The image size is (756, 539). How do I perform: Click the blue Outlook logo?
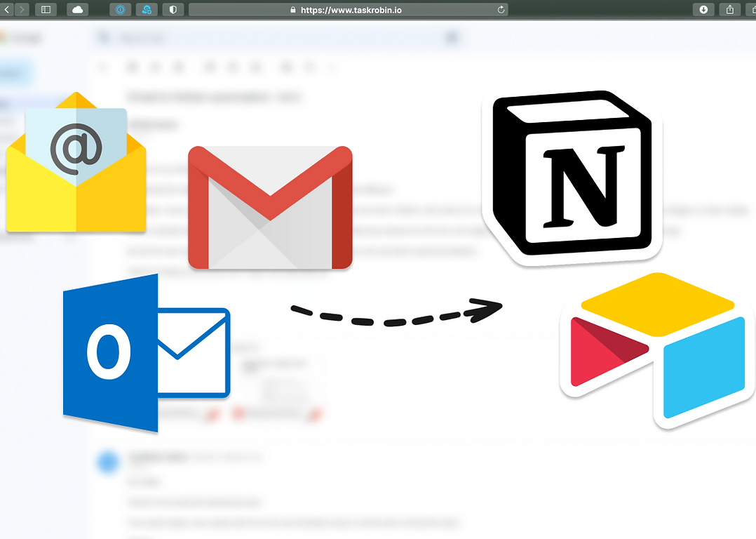point(147,353)
